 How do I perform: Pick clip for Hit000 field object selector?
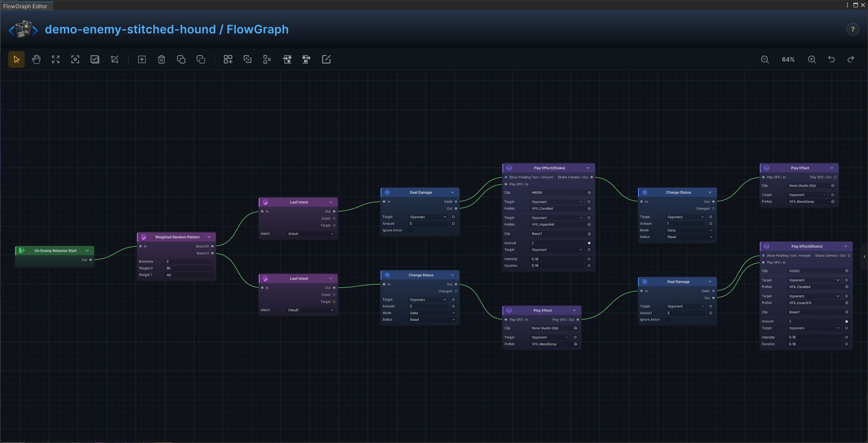(589, 193)
